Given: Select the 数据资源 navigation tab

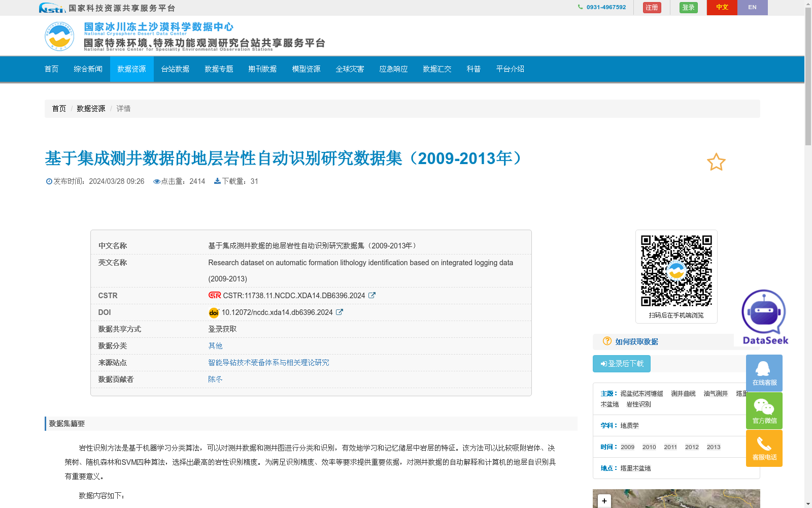Looking at the screenshot, I should (132, 69).
